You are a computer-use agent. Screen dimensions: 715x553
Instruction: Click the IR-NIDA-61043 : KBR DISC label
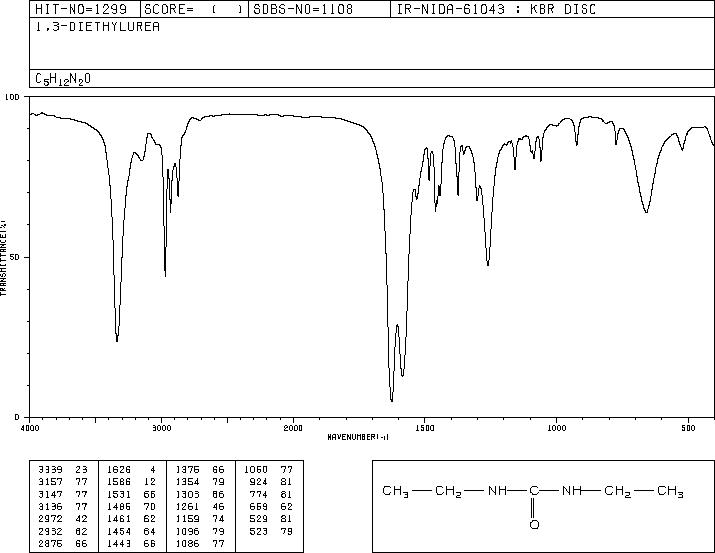coord(496,9)
